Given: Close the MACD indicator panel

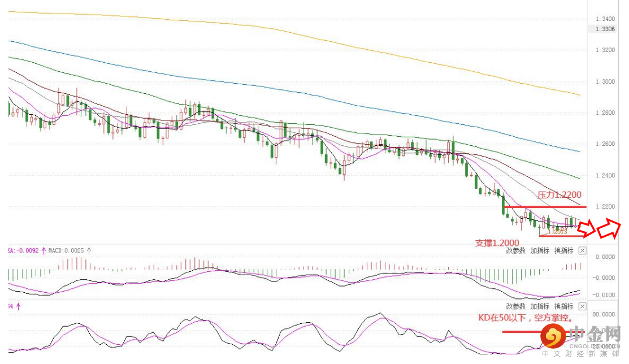Looking at the screenshot, I should [582, 251].
